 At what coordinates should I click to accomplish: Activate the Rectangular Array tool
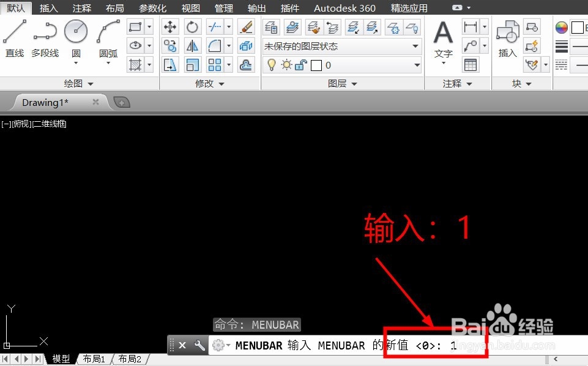(215, 65)
